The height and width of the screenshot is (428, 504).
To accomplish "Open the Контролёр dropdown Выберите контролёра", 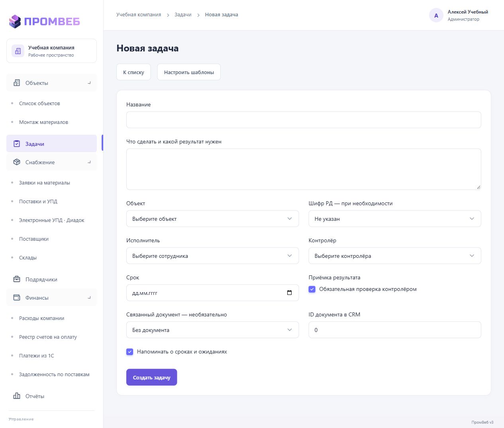I will [x=395, y=256].
